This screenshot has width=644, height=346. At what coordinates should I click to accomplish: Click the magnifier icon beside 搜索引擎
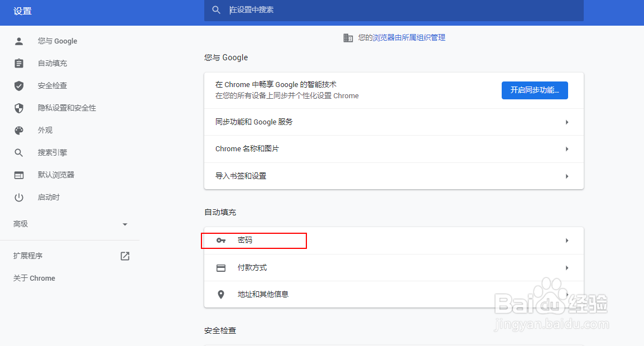[x=19, y=153]
